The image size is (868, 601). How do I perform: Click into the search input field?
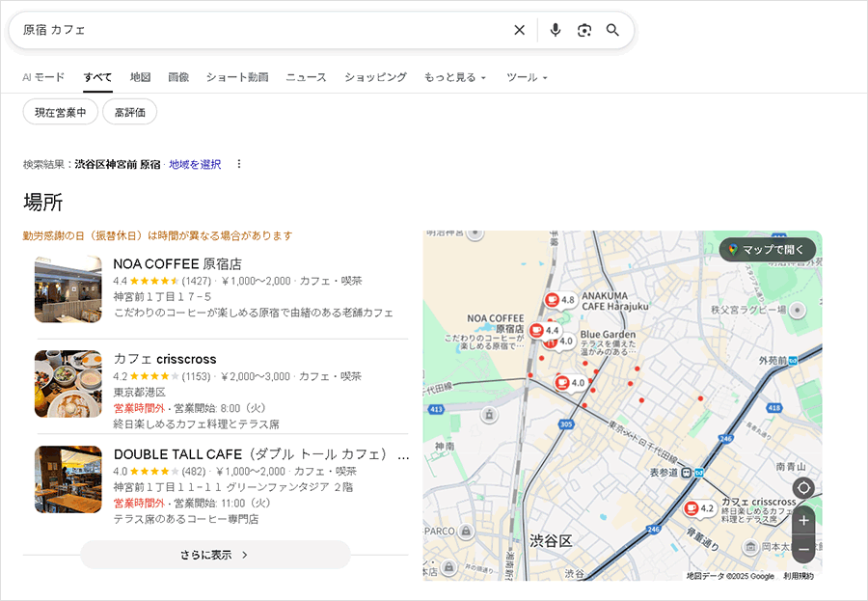click(x=260, y=30)
